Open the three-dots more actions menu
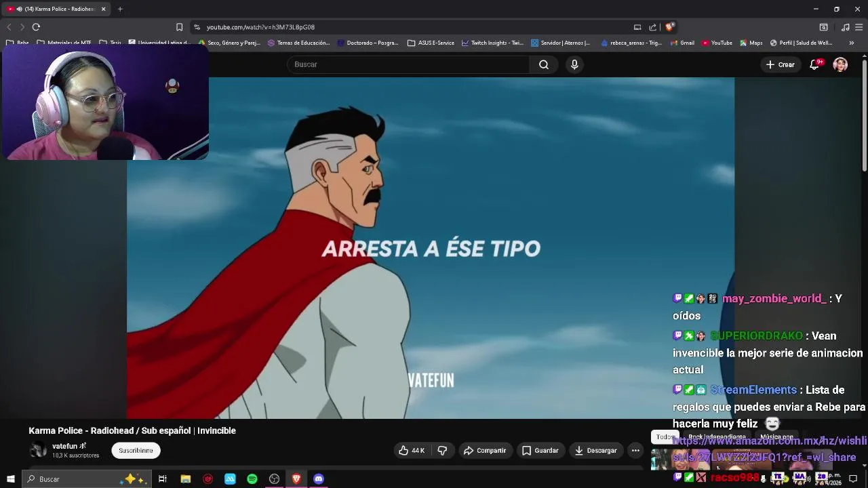Screen dimensions: 868x488 pyautogui.click(x=635, y=450)
